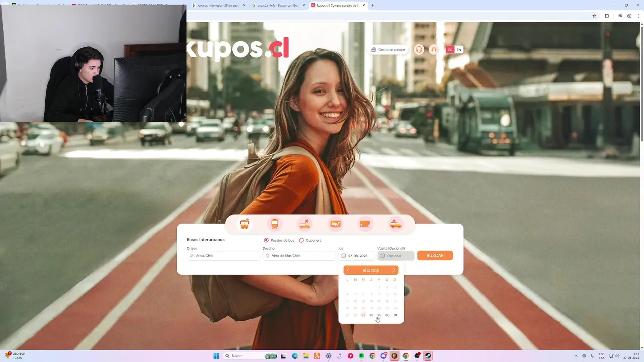Open File Explorer from the taskbar
Screen dimensions: 644x362
(306, 356)
